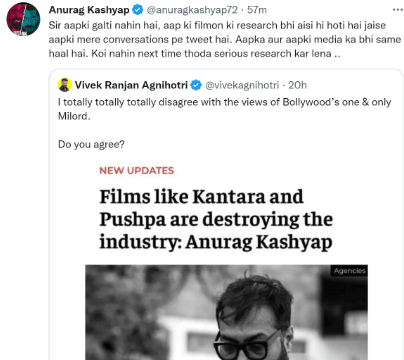Image resolution: width=404 pixels, height=360 pixels.
Task: Click the red NEW UPDATES label
Action: coord(137,171)
